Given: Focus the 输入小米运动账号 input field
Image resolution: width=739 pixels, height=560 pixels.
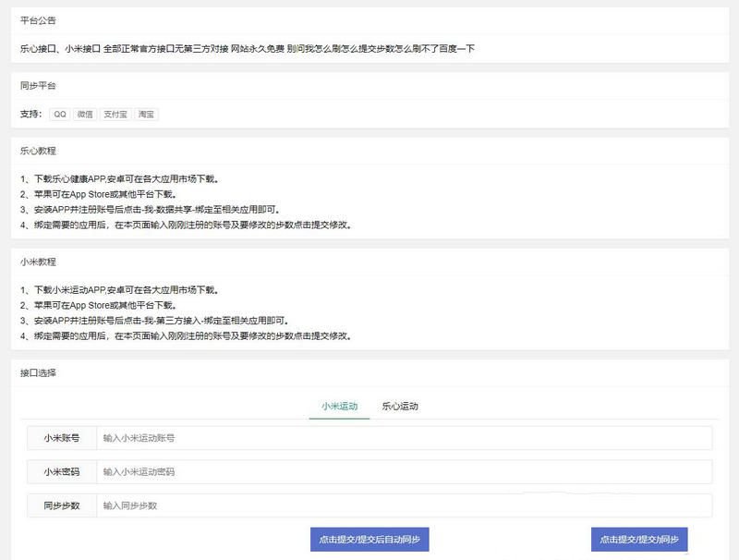Looking at the screenshot, I should click(404, 438).
